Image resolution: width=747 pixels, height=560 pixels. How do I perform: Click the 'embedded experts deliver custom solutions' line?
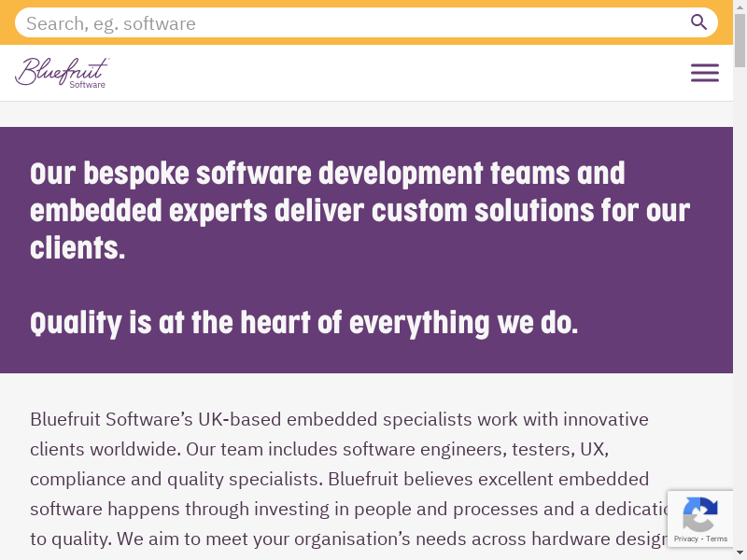point(359,211)
